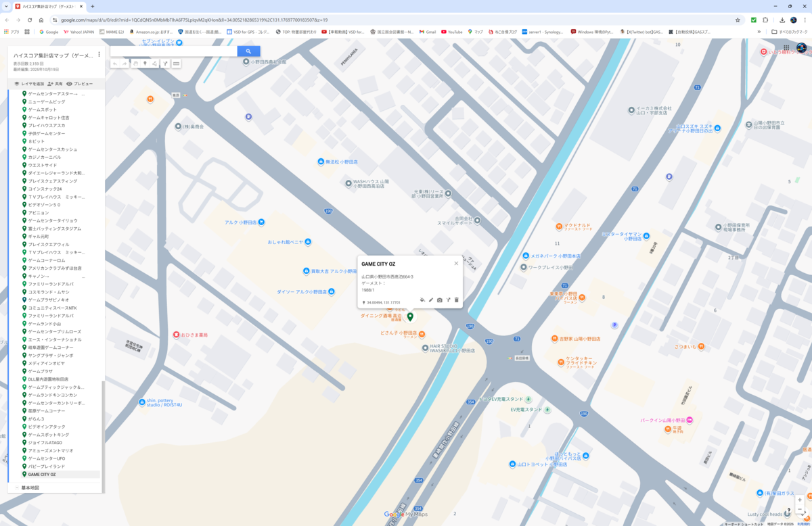Viewport: 812px width, 526px height.
Task: Select プレイハウスアスカ in the list
Action: pos(47,125)
